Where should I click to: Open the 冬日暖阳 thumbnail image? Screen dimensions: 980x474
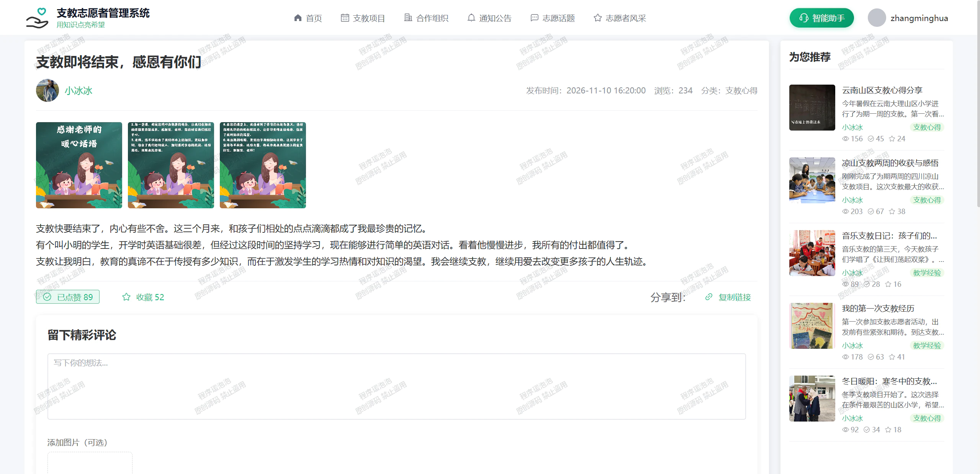pyautogui.click(x=812, y=399)
